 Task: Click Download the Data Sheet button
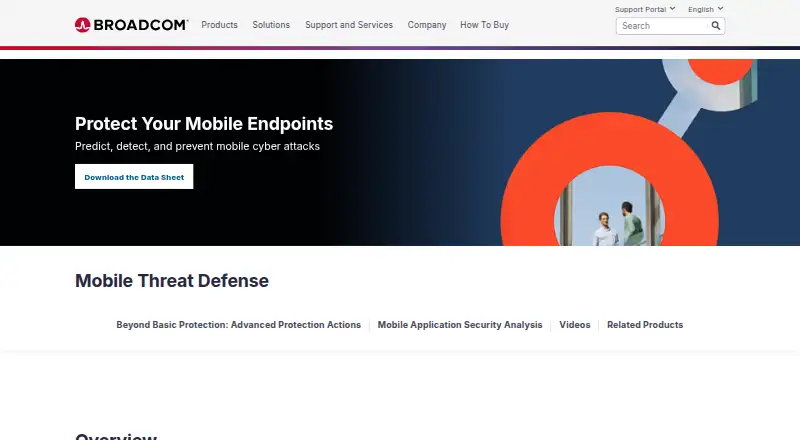(134, 177)
